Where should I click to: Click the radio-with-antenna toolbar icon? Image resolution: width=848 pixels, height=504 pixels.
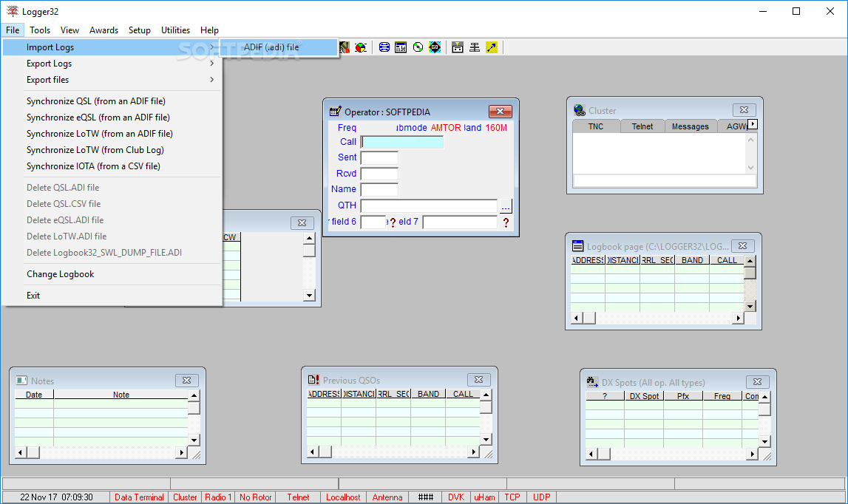tap(458, 47)
